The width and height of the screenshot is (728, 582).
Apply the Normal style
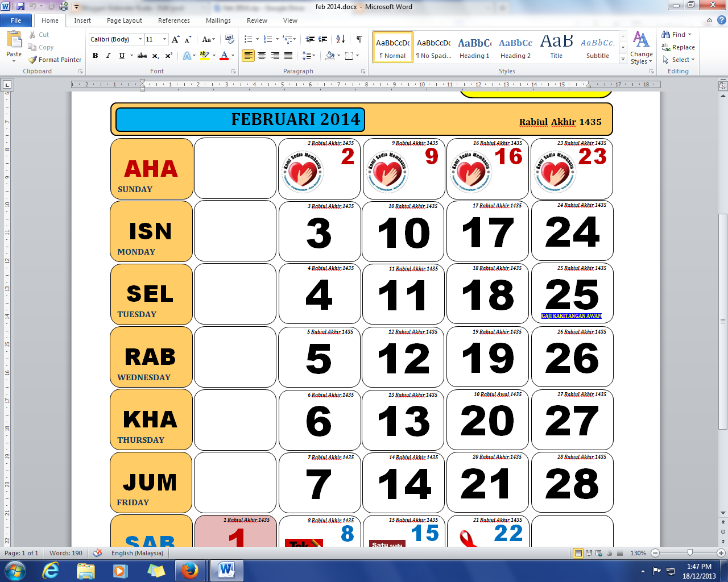392,47
